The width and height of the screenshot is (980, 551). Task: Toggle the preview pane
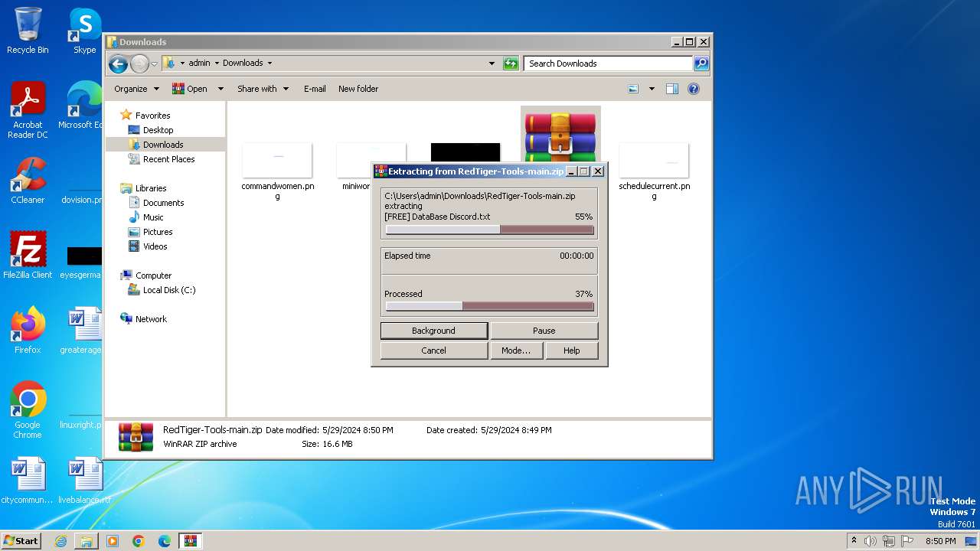click(672, 89)
